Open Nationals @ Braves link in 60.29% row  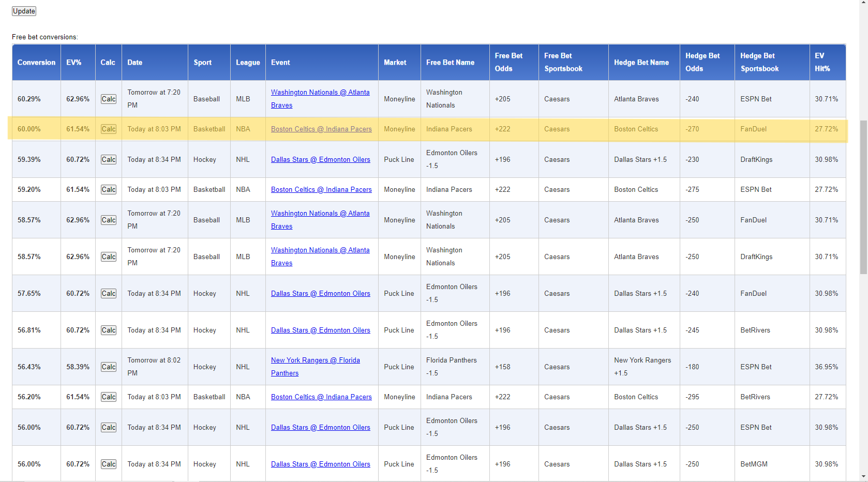[320, 99]
